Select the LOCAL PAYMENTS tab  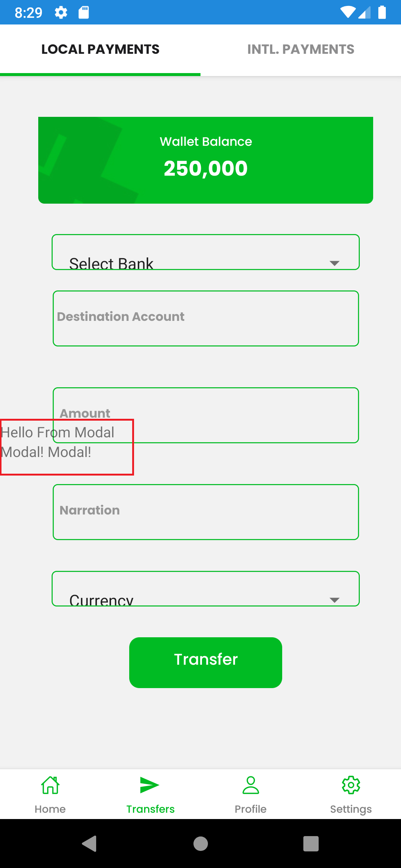pyautogui.click(x=100, y=49)
